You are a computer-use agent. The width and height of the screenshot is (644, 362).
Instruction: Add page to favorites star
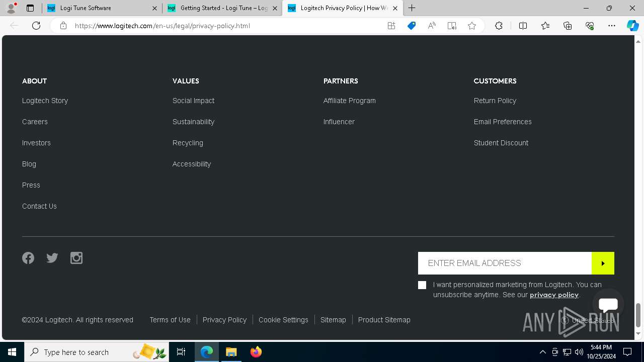click(x=472, y=26)
